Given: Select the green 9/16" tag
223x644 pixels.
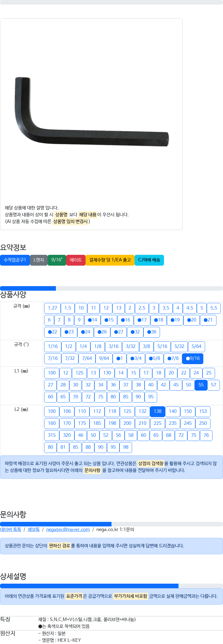Looking at the screenshot, I should tap(57, 260).
